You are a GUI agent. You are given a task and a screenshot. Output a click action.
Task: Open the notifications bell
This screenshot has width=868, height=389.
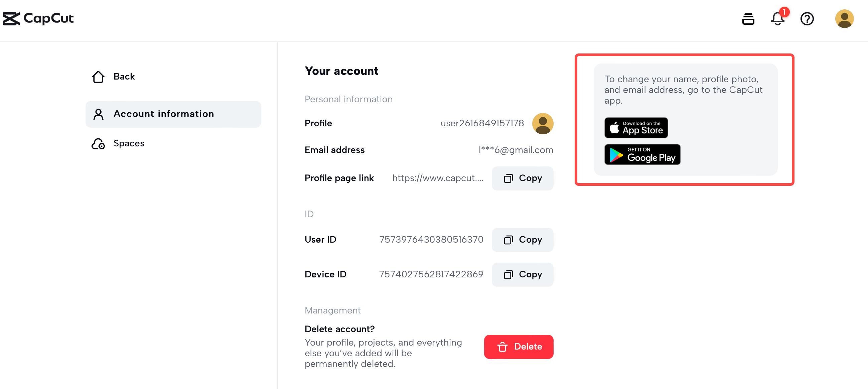pos(778,19)
